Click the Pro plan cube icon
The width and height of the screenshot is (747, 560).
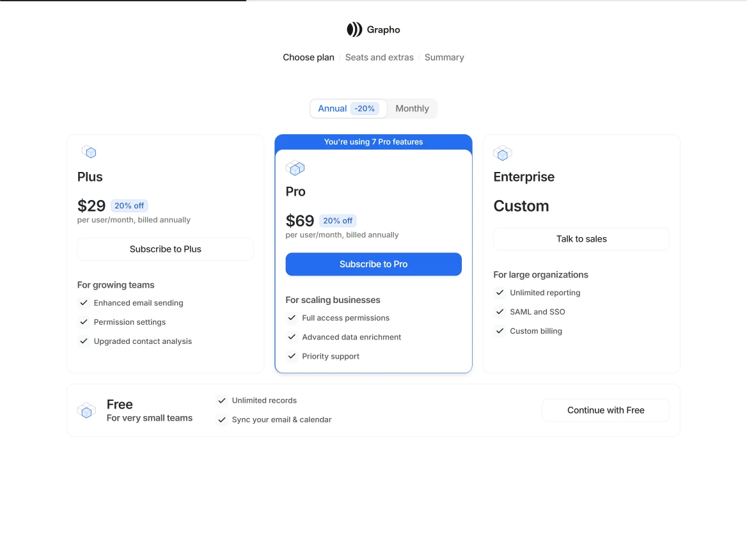coord(295,168)
